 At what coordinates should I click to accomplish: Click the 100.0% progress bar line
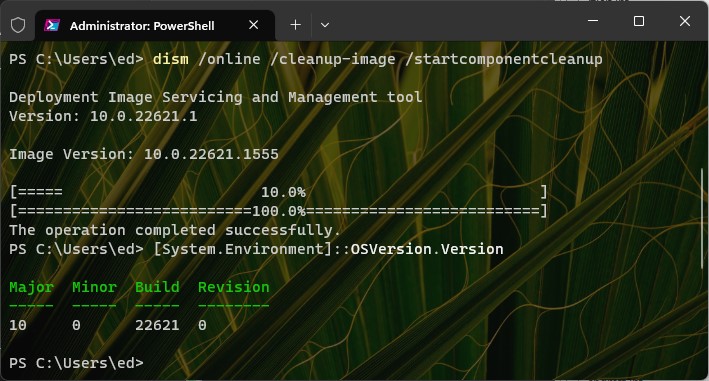[278, 211]
